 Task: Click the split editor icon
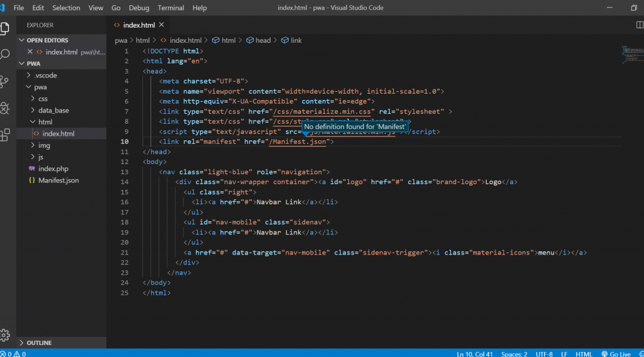[x=640, y=25]
